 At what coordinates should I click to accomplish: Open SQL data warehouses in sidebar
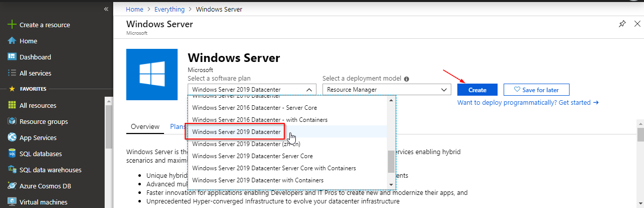50,170
